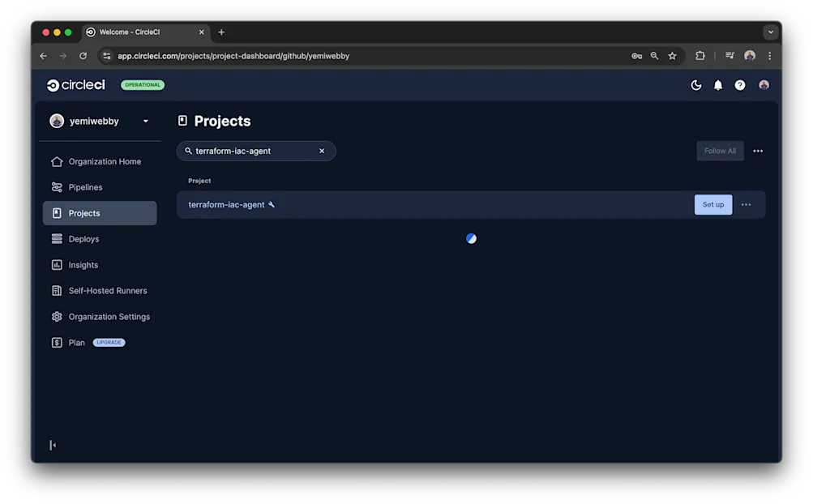The width and height of the screenshot is (813, 504).
Task: Click the loading spinner indicator
Action: (471, 237)
